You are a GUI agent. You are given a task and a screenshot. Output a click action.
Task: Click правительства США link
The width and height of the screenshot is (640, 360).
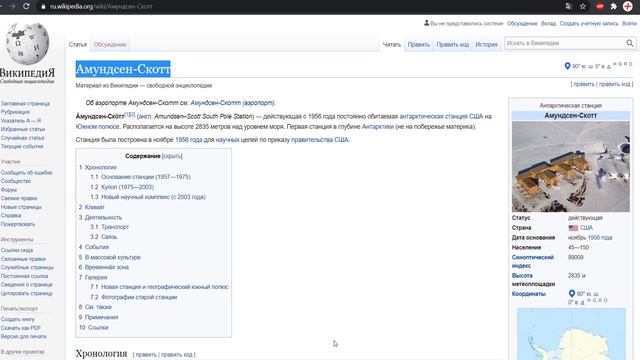pos(320,140)
